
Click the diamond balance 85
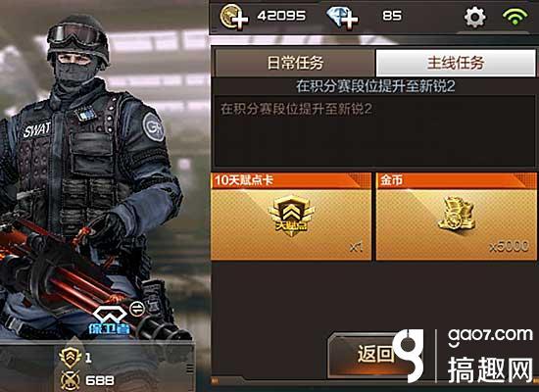(392, 16)
